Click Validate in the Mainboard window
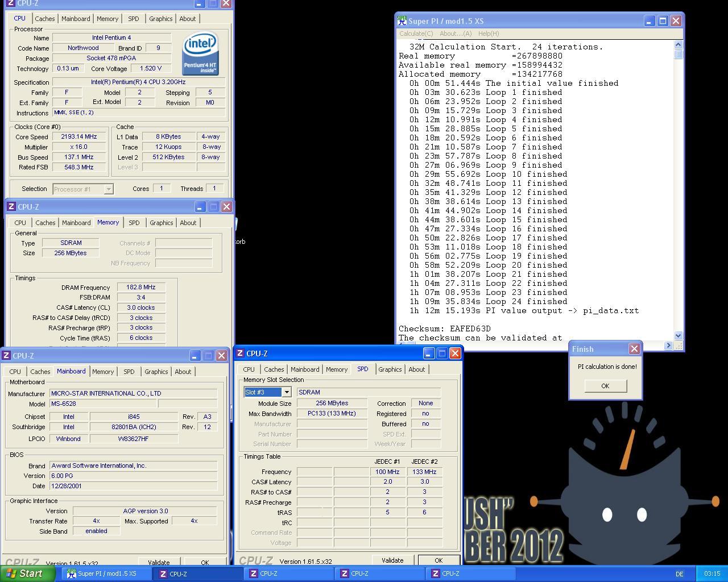The height and width of the screenshot is (582, 728). (159, 562)
